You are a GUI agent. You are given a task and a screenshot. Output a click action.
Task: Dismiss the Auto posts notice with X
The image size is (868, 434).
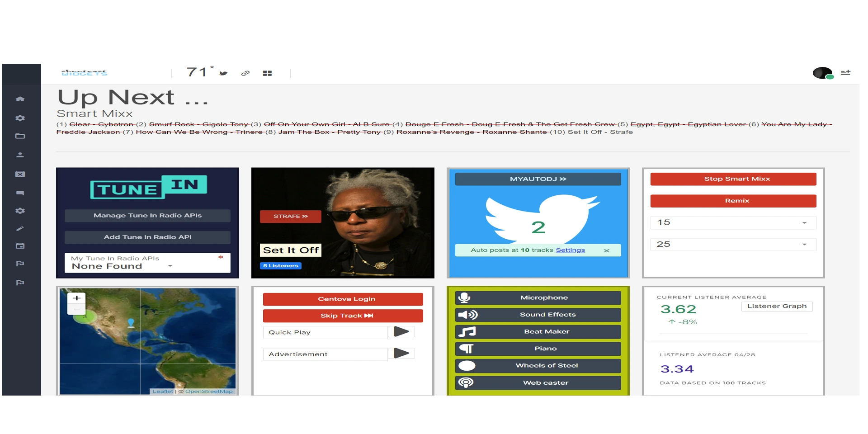(x=607, y=250)
